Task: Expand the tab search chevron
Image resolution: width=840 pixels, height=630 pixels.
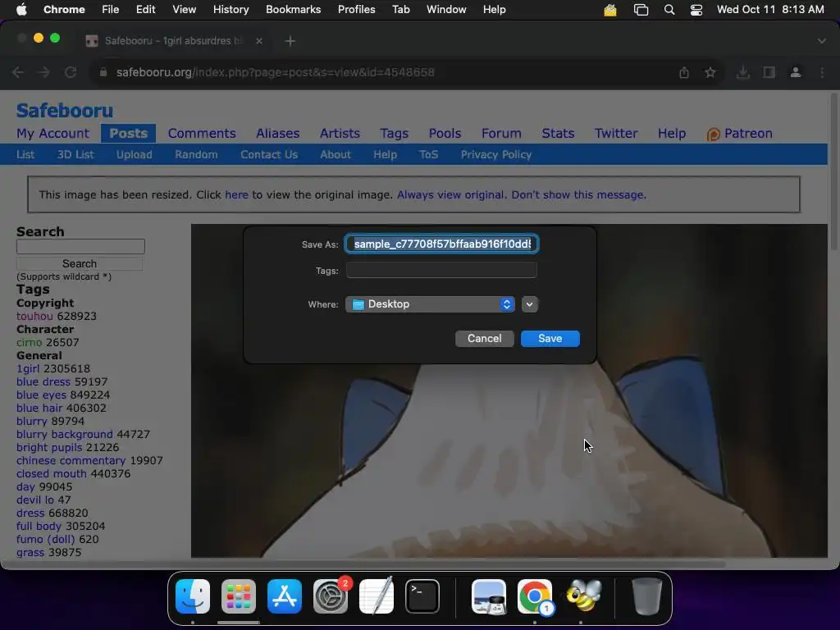Action: point(821,41)
